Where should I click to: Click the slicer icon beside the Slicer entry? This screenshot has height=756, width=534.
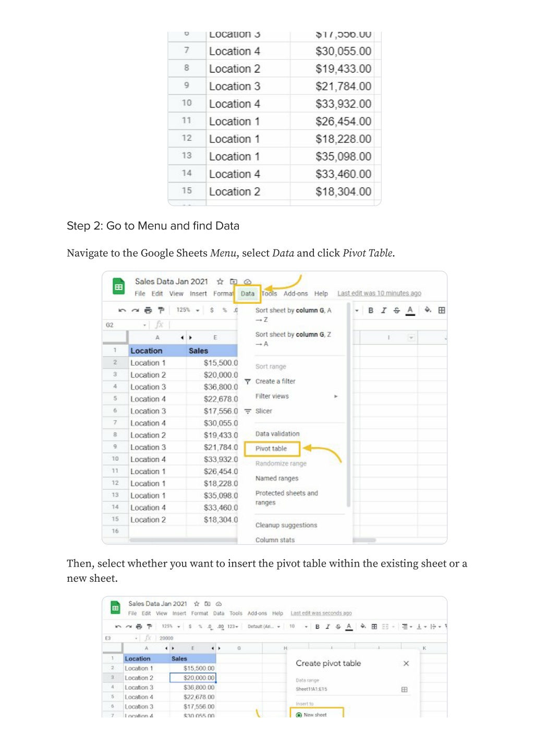click(248, 411)
